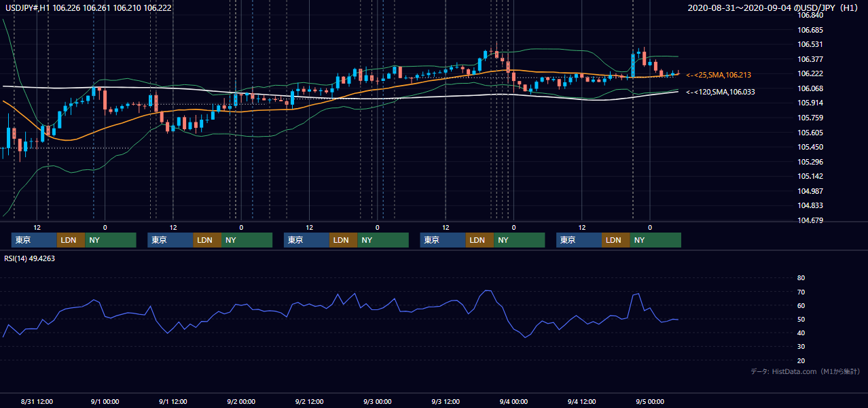Click the 25 SMA 106.213 label

click(719, 75)
